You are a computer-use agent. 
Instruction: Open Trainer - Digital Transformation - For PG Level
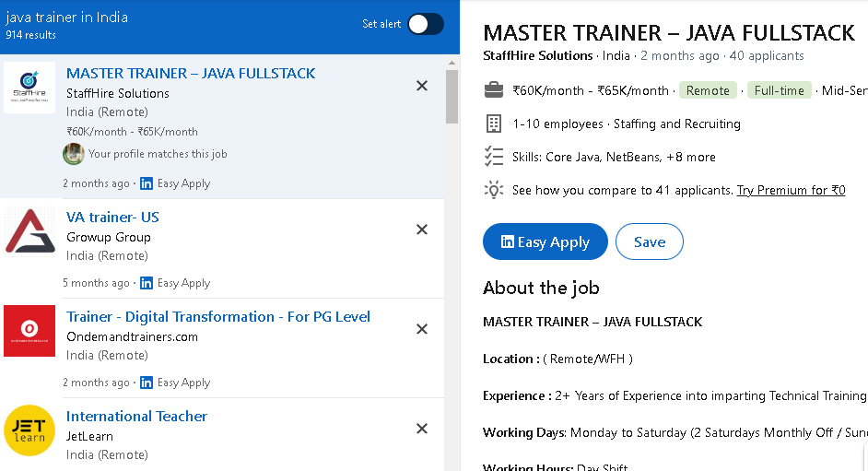[x=218, y=316]
